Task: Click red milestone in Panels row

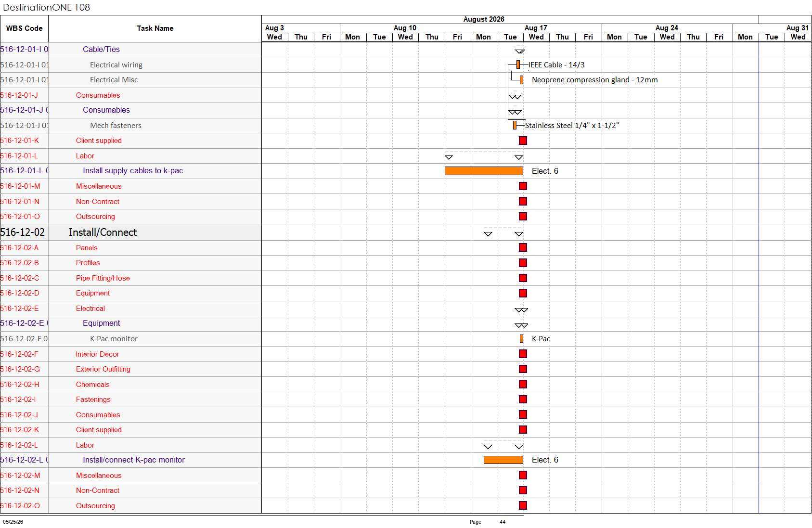Action: [523, 247]
